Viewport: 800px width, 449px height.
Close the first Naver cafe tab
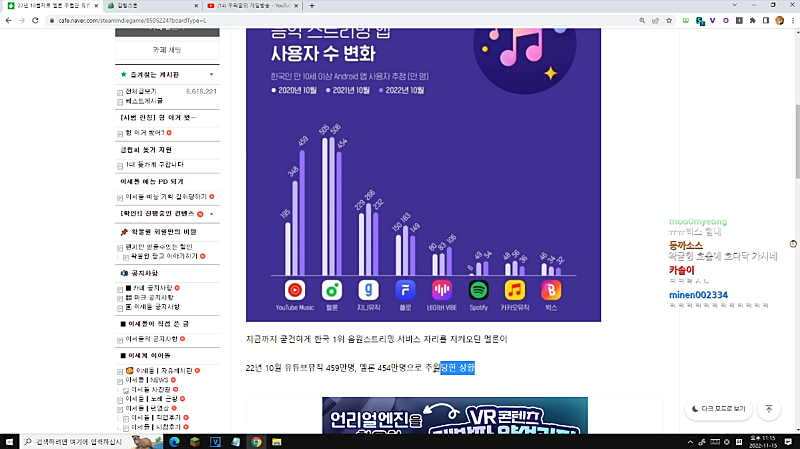96,6
